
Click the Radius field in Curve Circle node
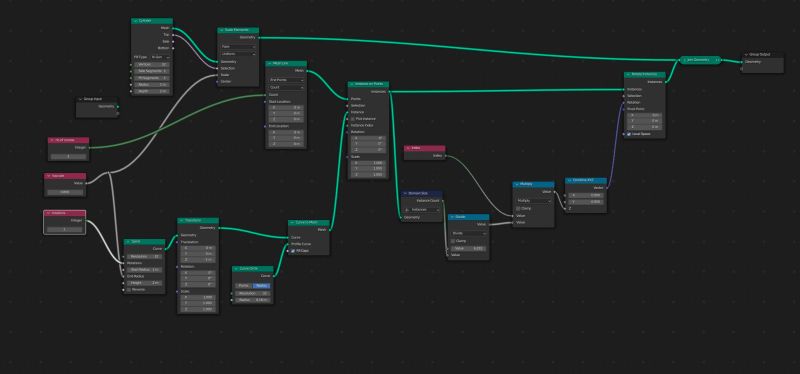coord(253,300)
